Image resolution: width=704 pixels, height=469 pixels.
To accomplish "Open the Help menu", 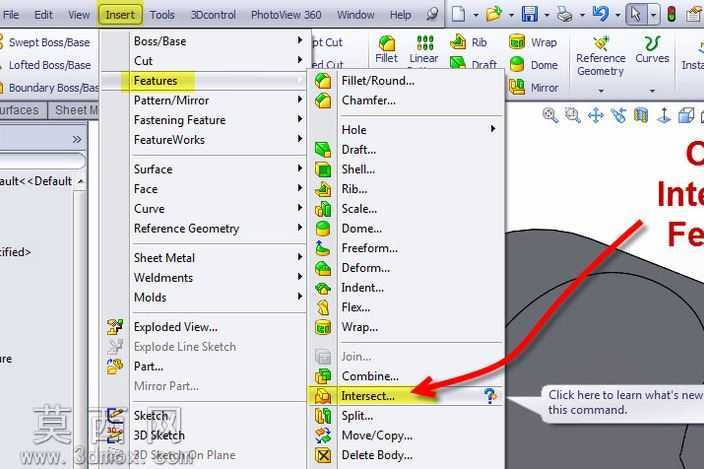I will [x=400, y=15].
